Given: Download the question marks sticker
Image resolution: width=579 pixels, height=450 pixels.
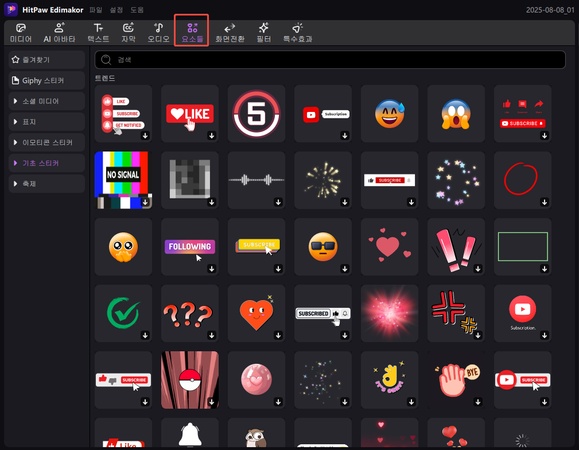Looking at the screenshot, I should coord(212,335).
